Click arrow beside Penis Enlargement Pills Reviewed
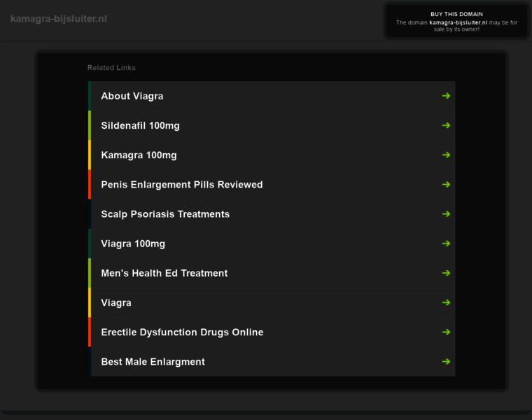The image size is (532, 420). pyautogui.click(x=446, y=185)
